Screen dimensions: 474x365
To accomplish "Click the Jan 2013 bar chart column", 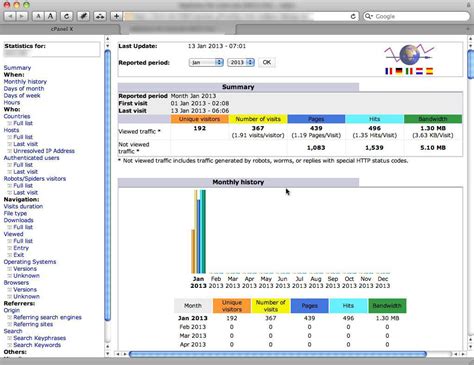I will (199, 232).
